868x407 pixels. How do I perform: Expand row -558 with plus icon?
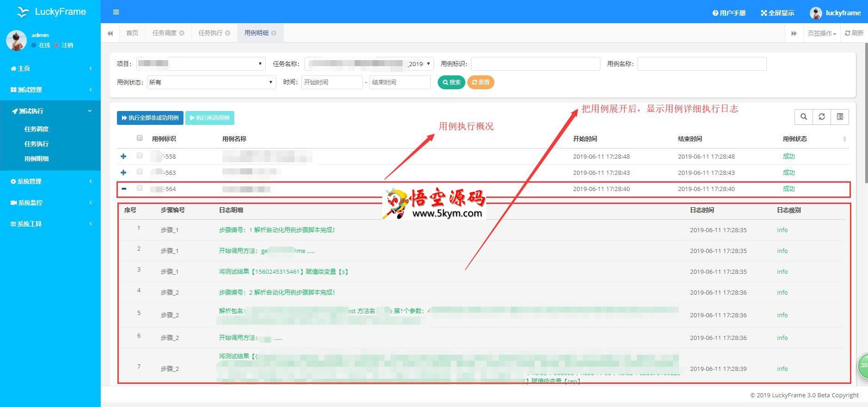pyautogui.click(x=123, y=156)
